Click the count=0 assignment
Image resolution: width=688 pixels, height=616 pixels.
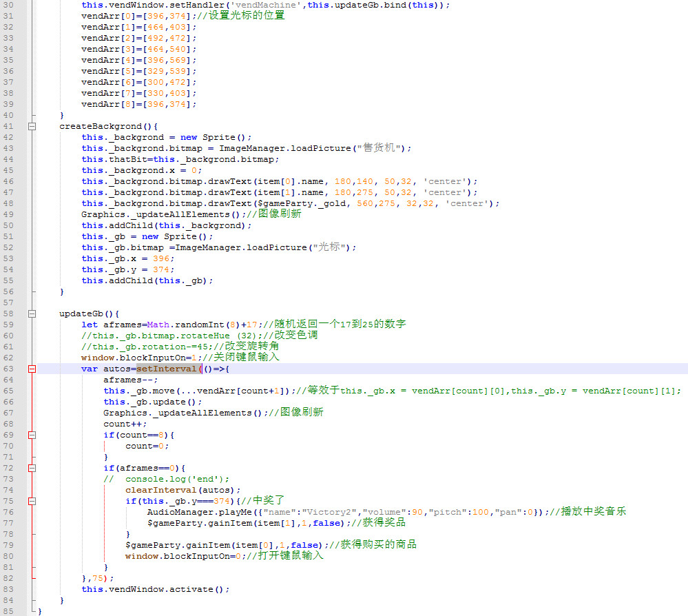(147, 446)
